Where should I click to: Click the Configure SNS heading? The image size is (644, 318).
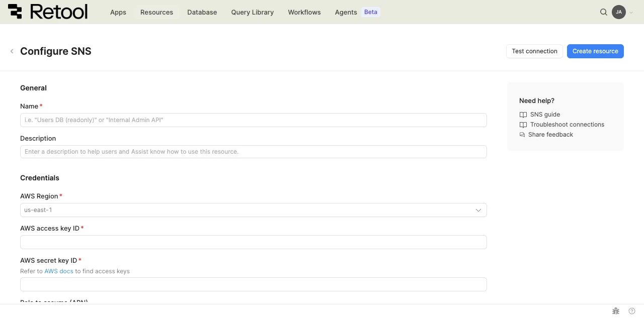[x=56, y=51]
